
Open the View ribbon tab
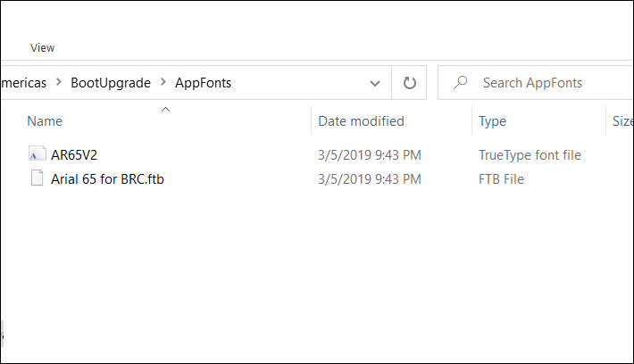[x=42, y=47]
